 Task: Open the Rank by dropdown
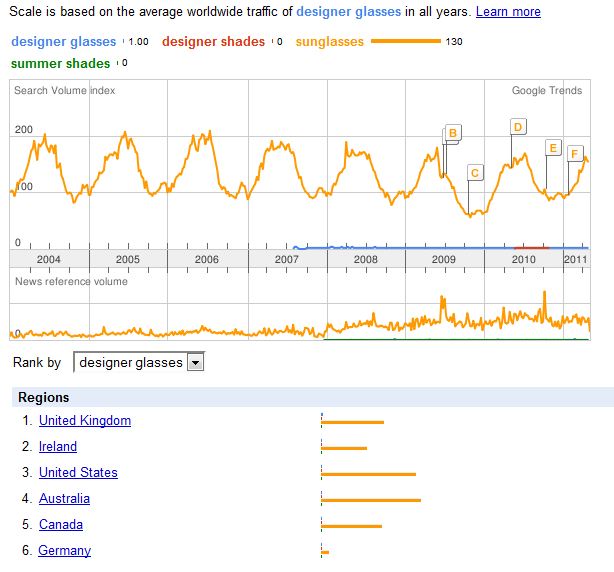(139, 363)
